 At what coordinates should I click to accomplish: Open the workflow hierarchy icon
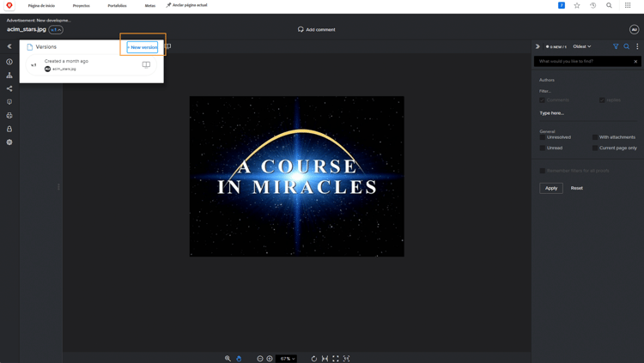pos(9,76)
